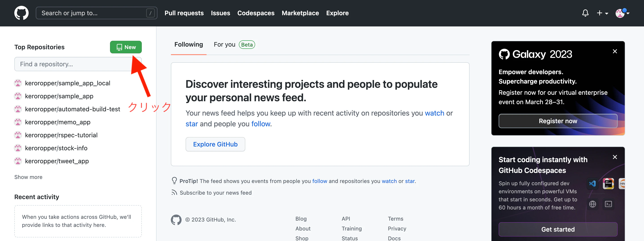This screenshot has width=644, height=241.
Task: Click the ProTip lightbulb icon
Action: [x=174, y=181]
